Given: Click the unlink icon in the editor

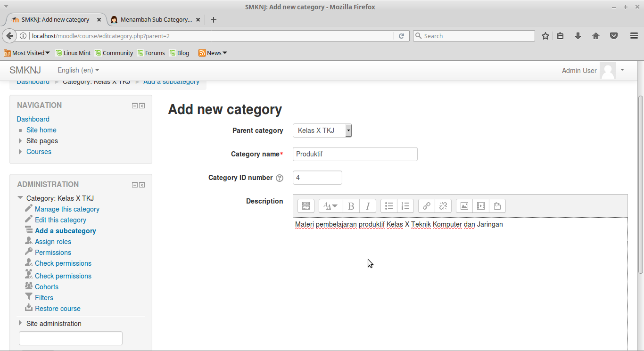Looking at the screenshot, I should click(x=443, y=206).
